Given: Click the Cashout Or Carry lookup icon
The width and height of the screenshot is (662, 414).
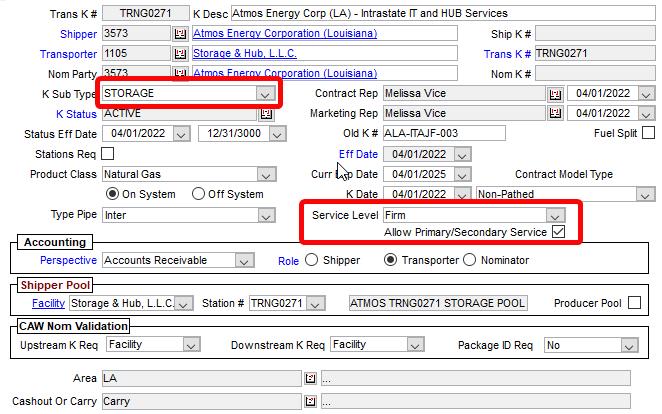Looking at the screenshot, I should pos(311,402).
